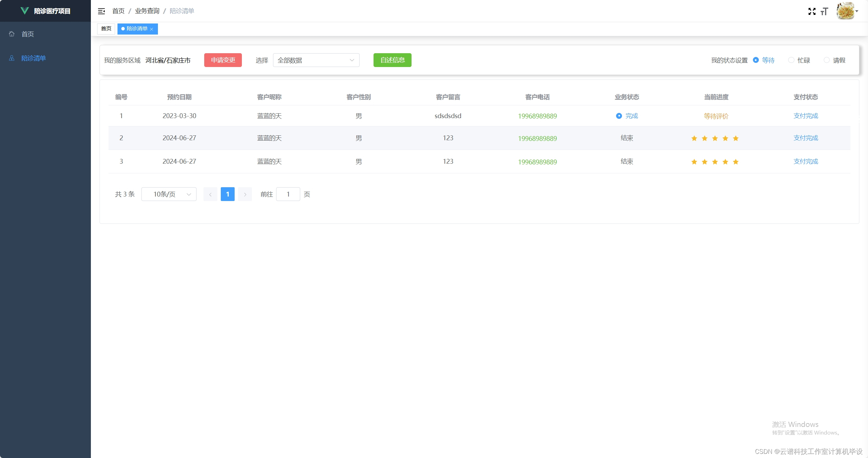Open avatar dropdown caret arrow
Image resolution: width=868 pixels, height=458 pixels.
tap(857, 11)
